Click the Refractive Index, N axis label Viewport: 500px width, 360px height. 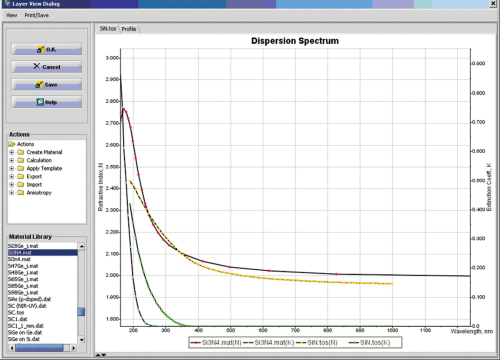(x=100, y=187)
